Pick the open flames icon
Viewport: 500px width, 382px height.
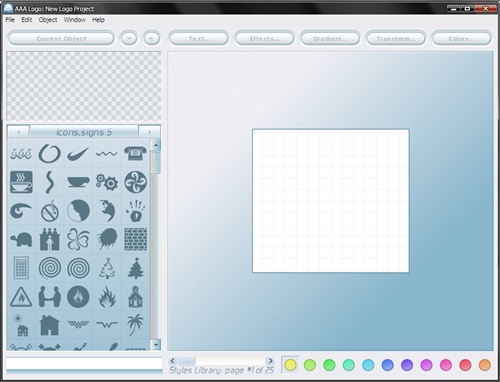coord(107,297)
